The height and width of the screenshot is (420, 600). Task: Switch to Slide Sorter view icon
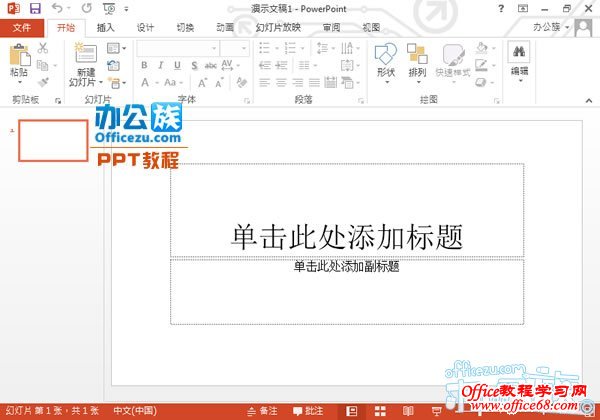pos(380,411)
